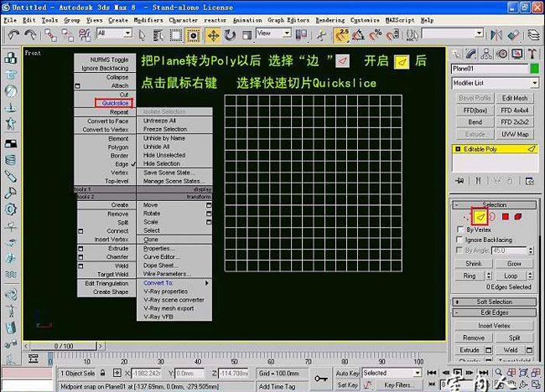
Task: Activate Select and Scale tool
Action: coord(247,35)
